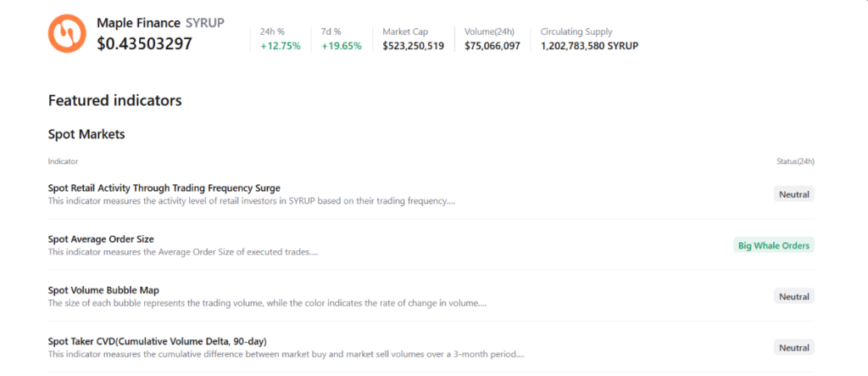Screen dimensions: 868x376
Task: Open the Spot Volume Bubble Map indicator
Action: [103, 290]
